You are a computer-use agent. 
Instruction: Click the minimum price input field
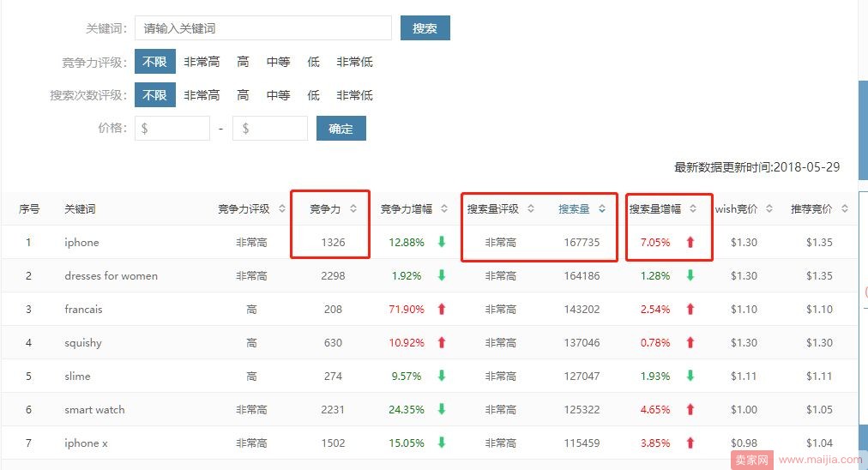[x=172, y=129]
